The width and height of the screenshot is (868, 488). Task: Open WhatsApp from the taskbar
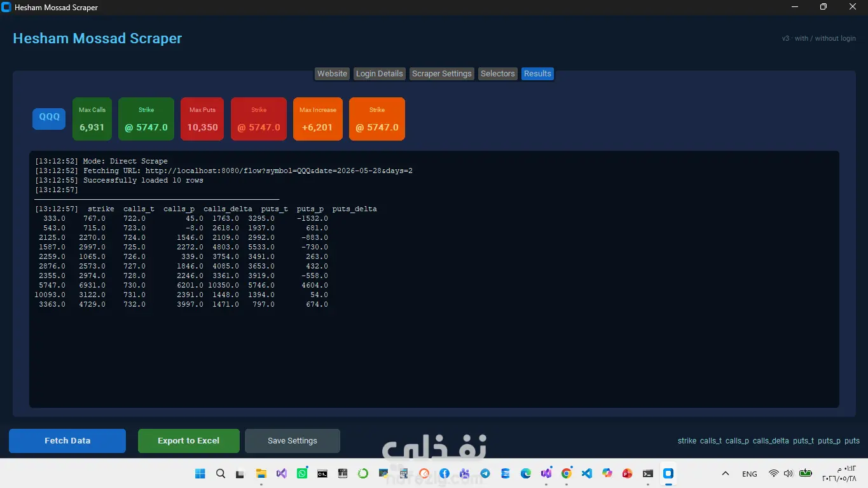click(x=302, y=473)
